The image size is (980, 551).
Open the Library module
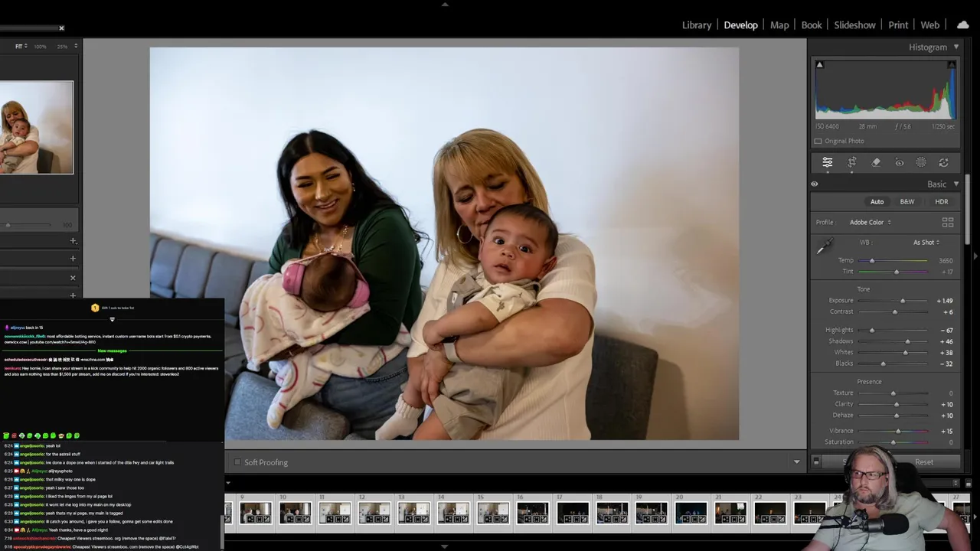[697, 25]
